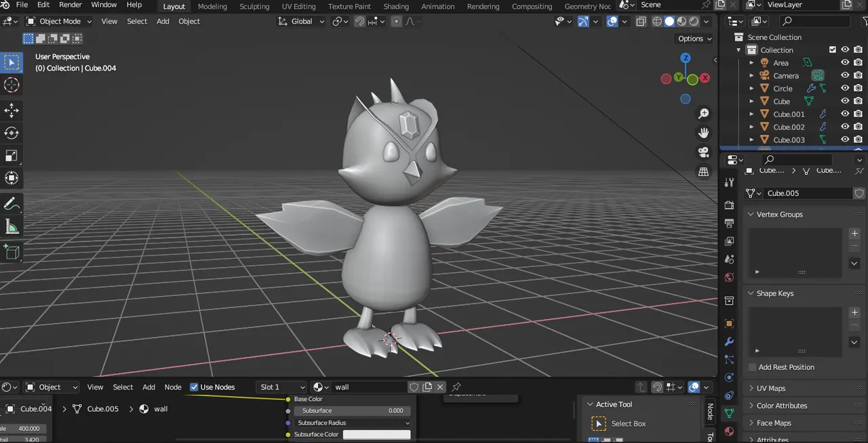Open the File menu
The image size is (868, 443).
[22, 5]
